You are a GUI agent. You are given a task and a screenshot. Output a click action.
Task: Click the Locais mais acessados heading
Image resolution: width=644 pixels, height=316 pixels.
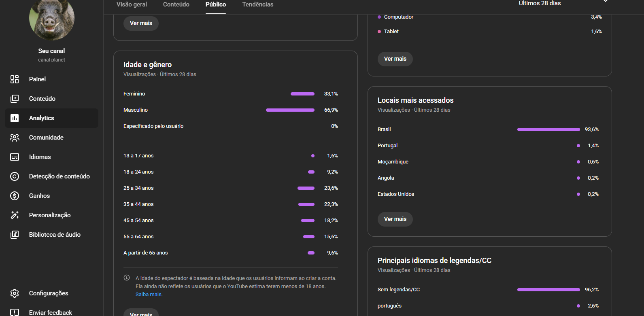(x=416, y=100)
